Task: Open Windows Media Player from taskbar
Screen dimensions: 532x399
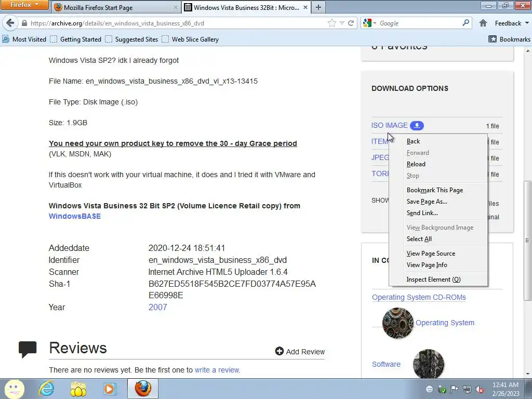Action: point(110,389)
